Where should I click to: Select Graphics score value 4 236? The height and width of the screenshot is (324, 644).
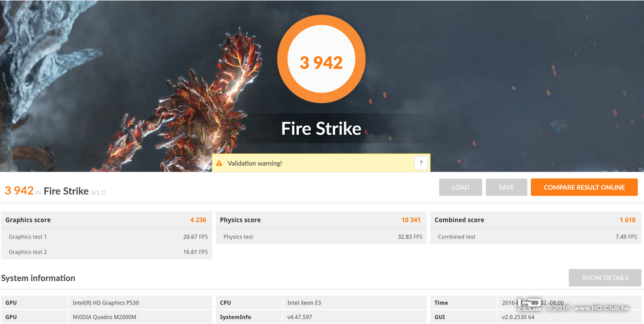coord(198,220)
